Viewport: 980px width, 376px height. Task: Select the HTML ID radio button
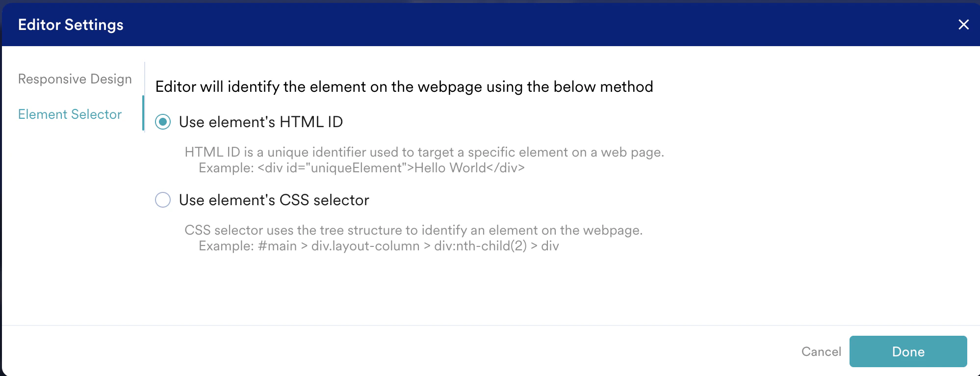coord(163,122)
